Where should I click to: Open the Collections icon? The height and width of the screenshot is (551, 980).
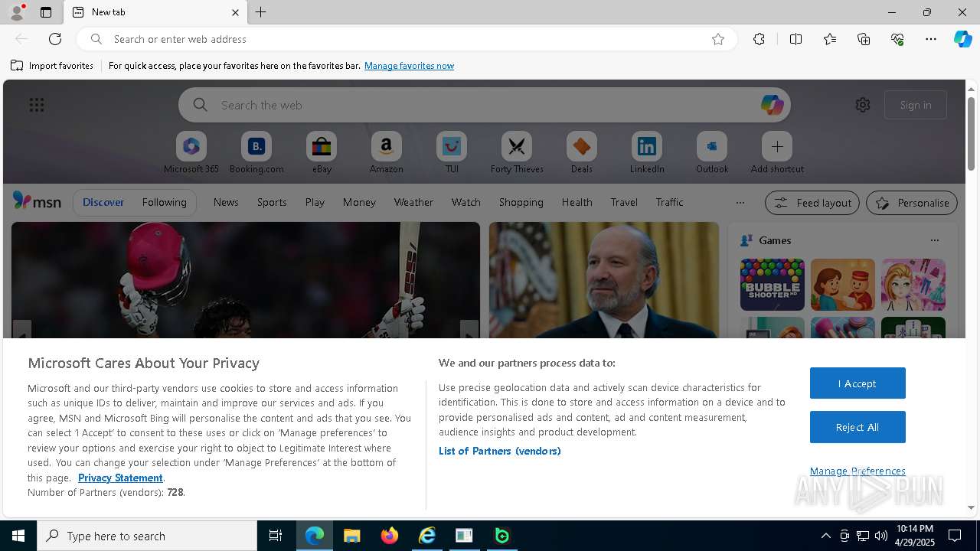tap(864, 39)
